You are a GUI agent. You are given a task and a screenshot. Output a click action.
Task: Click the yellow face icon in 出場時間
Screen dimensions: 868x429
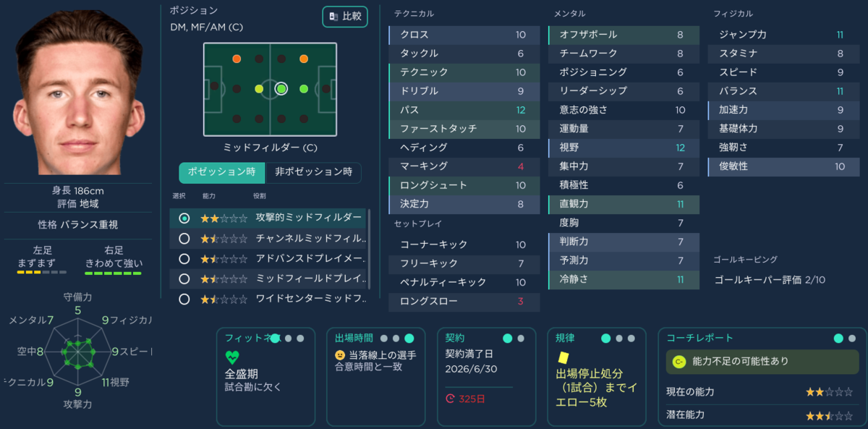(340, 355)
